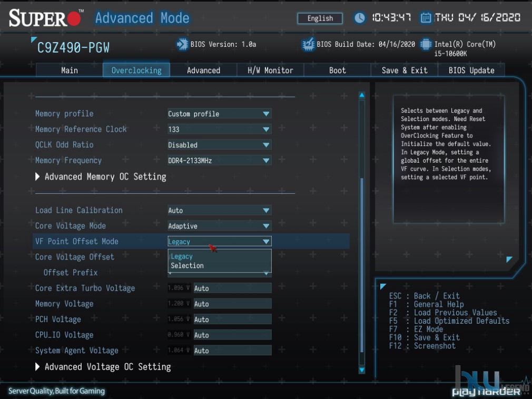
Task: Click the scrollbar down arrow
Action: point(362,370)
